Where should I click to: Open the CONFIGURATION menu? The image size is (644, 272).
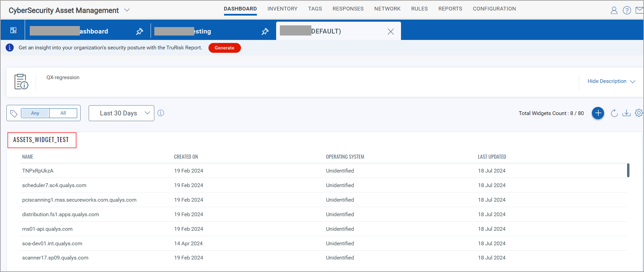click(494, 9)
